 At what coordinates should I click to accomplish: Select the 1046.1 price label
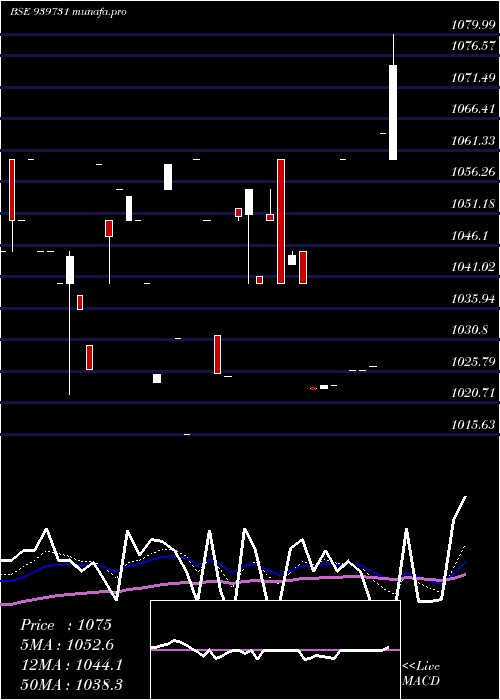[x=469, y=236]
